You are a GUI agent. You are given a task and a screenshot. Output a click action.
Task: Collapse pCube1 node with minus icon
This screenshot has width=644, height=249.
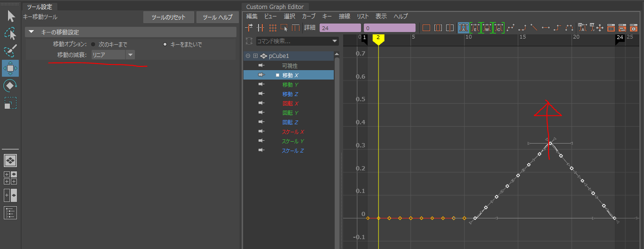coord(248,56)
